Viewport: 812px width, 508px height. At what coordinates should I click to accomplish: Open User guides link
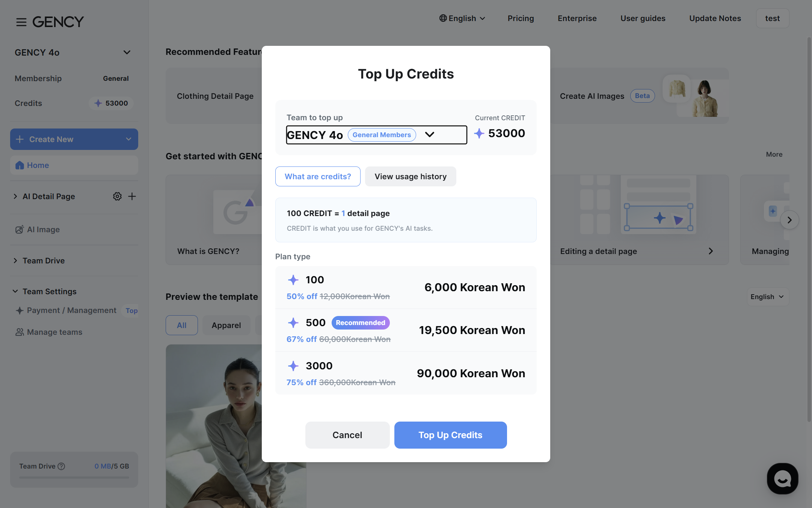643,18
